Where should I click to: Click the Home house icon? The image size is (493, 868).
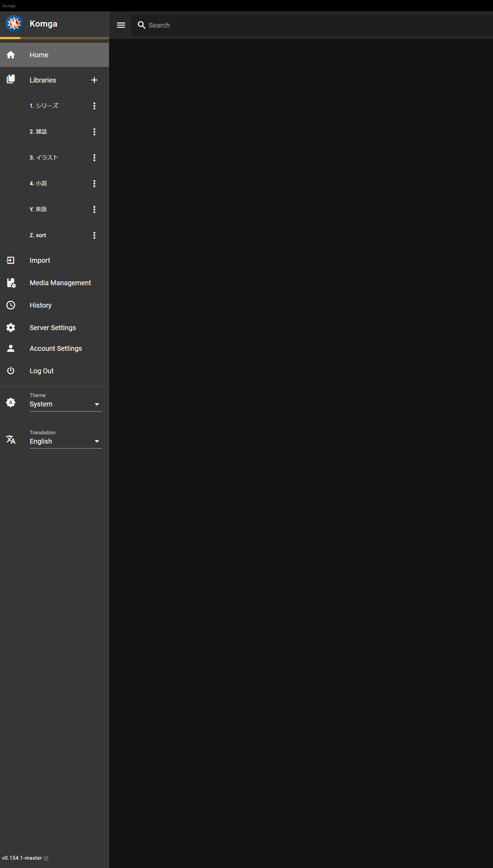tap(11, 55)
